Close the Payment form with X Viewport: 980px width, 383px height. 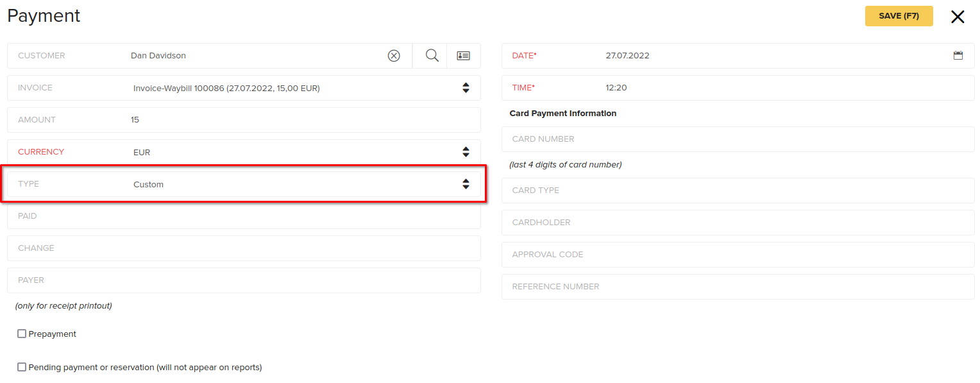pos(958,17)
